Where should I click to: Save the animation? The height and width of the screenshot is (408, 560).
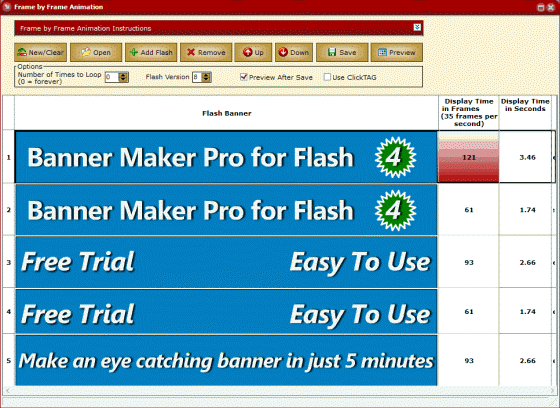click(x=342, y=53)
